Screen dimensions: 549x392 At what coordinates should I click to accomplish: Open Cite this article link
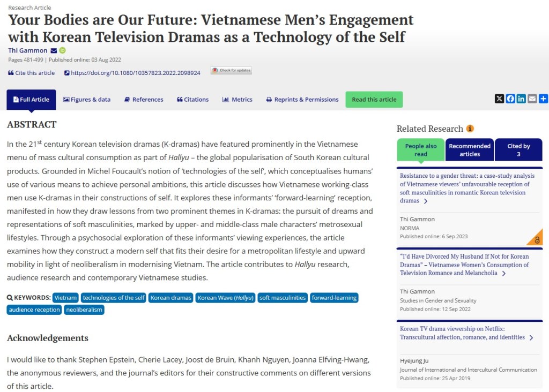(x=32, y=73)
